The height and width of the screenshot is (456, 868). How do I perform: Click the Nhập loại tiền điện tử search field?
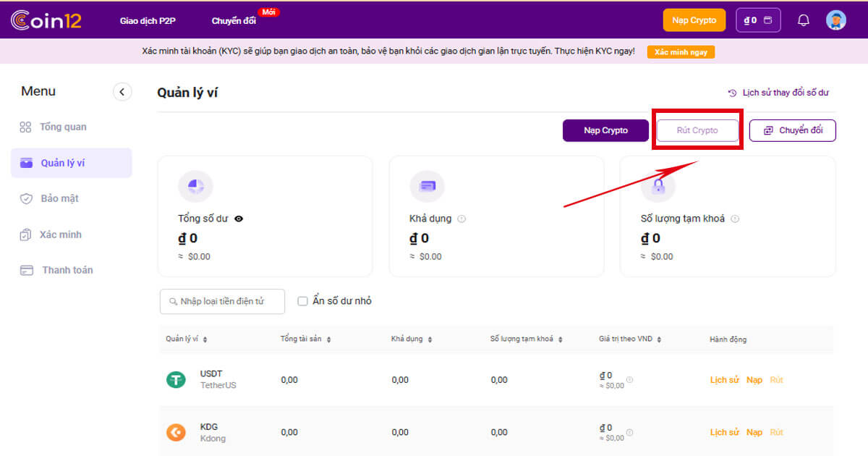pos(222,301)
